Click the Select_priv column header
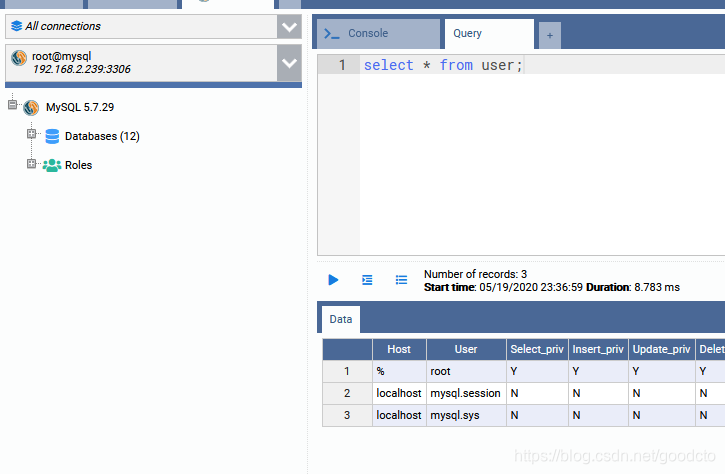This screenshot has height=474, width=725. click(537, 349)
